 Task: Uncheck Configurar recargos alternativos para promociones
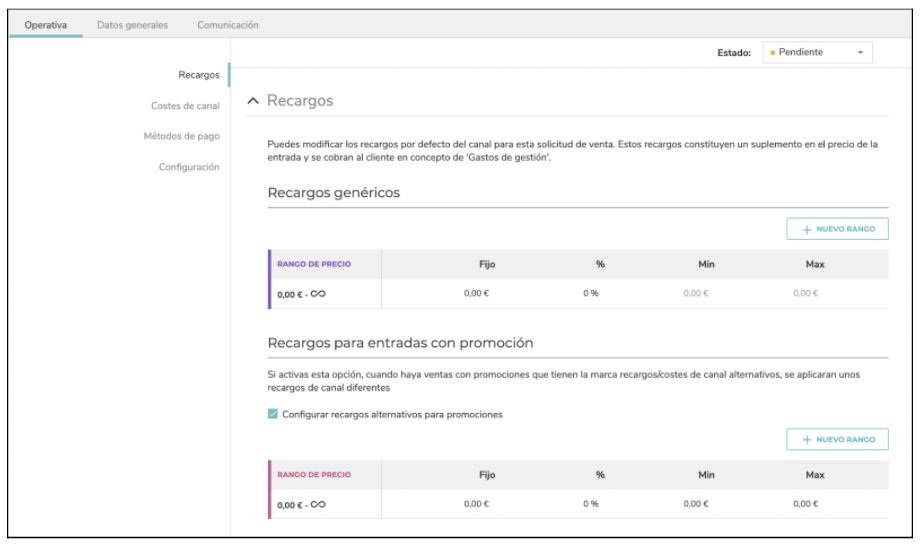[x=273, y=414]
